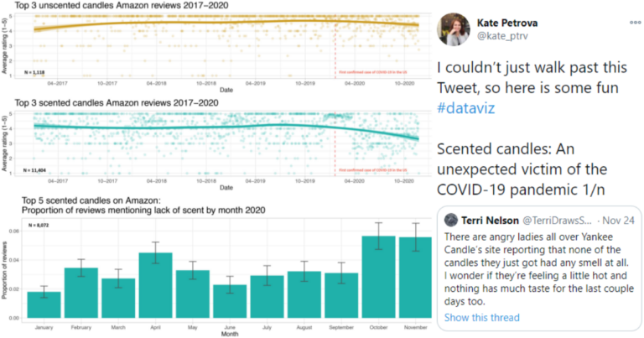Click "Show this thread" link
Viewport: 644px width, 338px height.
pyautogui.click(x=480, y=317)
